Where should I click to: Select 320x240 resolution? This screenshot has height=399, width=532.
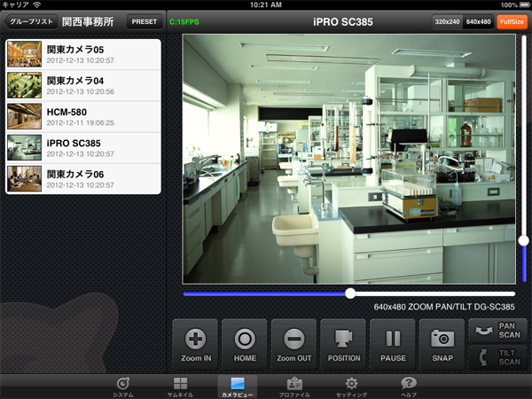pos(448,20)
